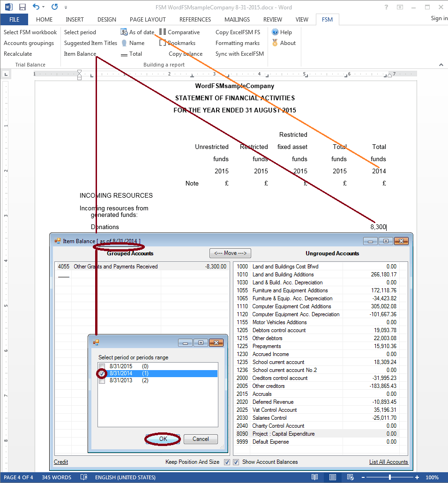Click the List All Accounts link
Screen dimensions: 448x483
click(x=388, y=462)
